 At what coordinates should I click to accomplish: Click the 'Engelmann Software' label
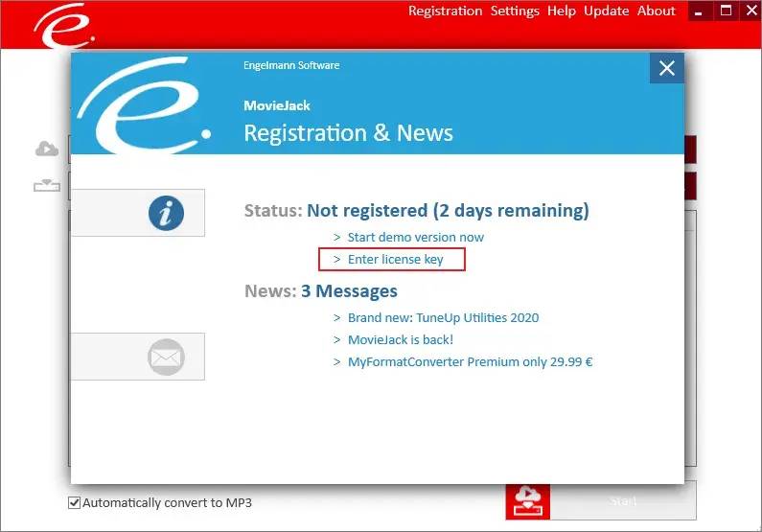(291, 65)
